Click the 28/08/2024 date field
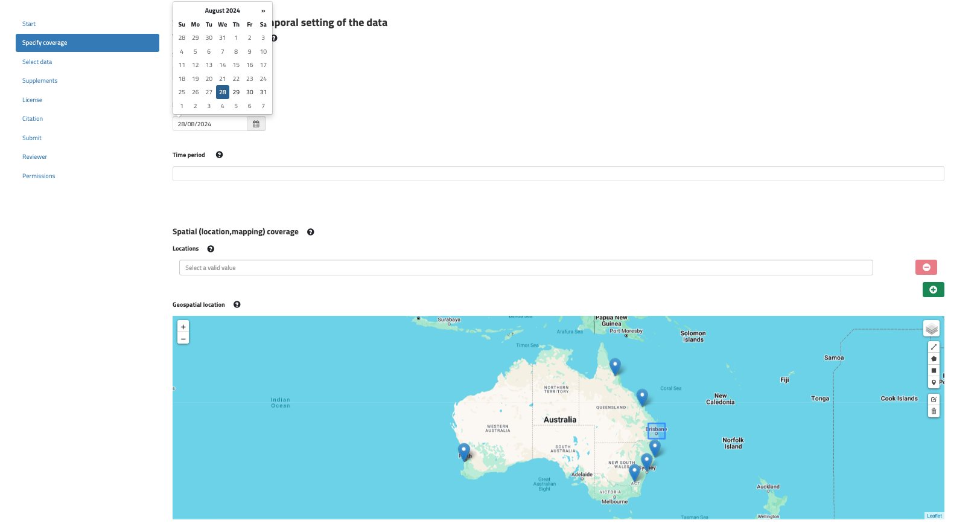Image resolution: width=980 pixels, height=526 pixels. (x=210, y=124)
